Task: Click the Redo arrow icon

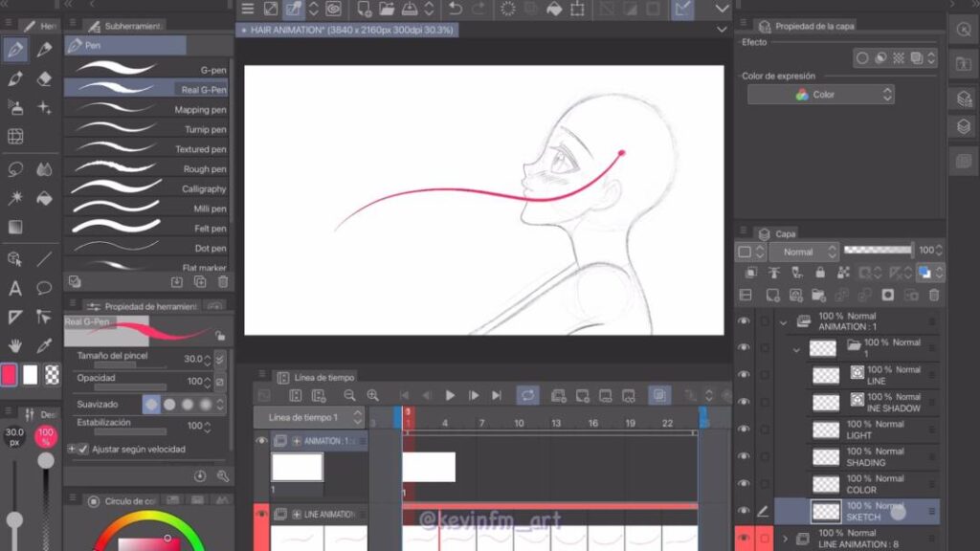Action: point(479,9)
